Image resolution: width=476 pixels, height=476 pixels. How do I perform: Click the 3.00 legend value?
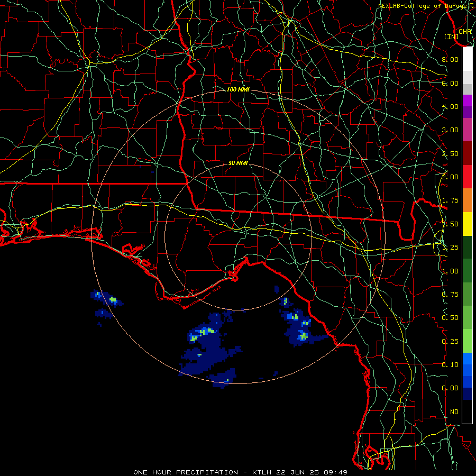click(450, 130)
